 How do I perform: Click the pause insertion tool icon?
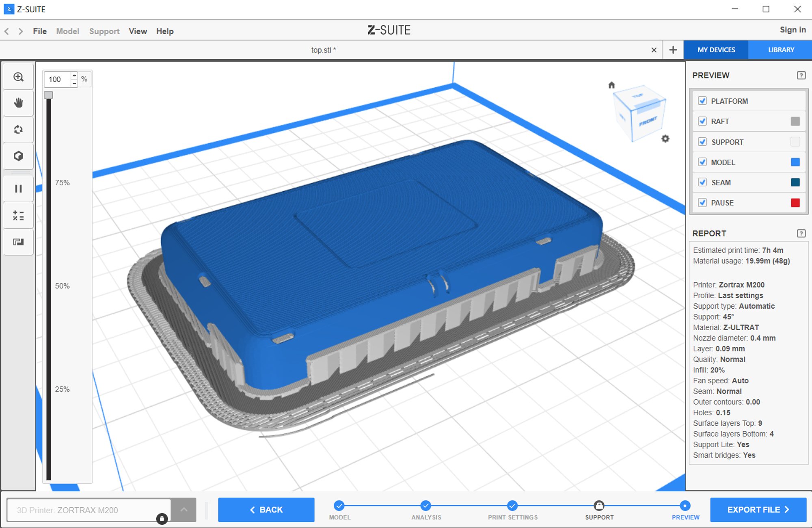click(18, 188)
